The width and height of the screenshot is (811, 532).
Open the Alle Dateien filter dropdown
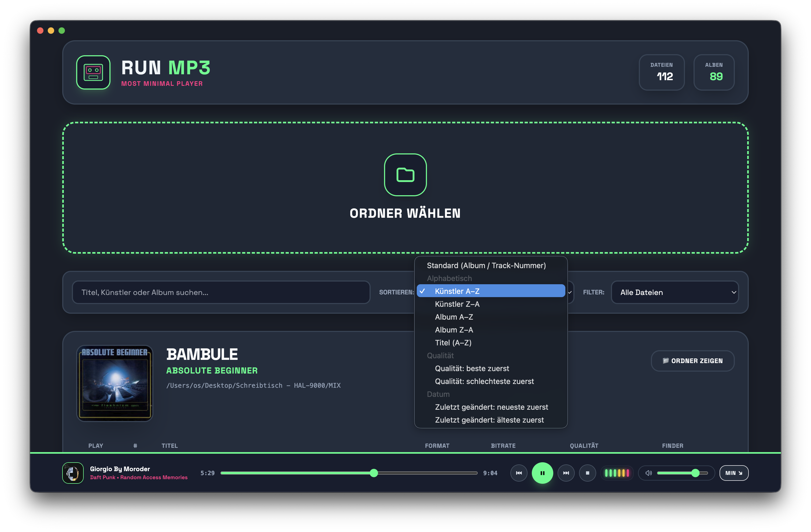click(675, 292)
